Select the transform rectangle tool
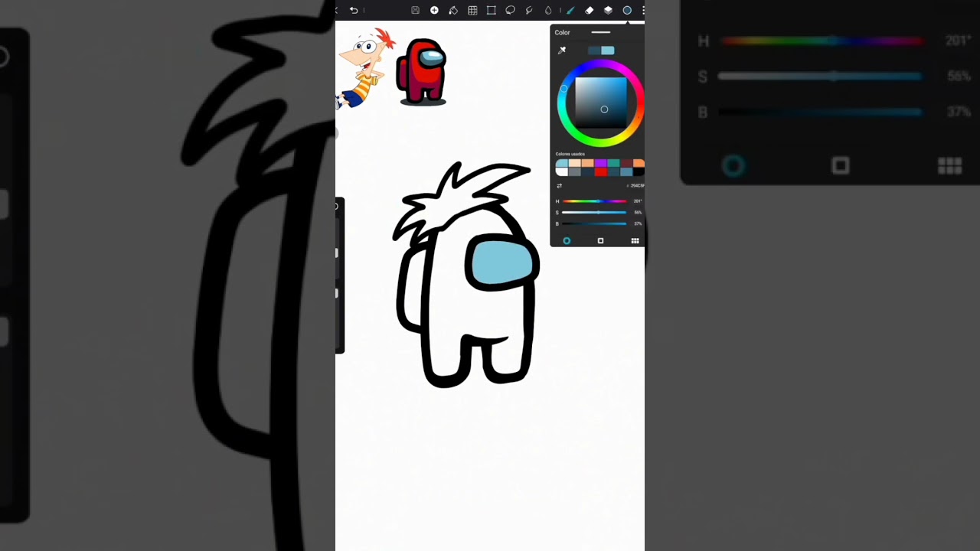This screenshot has width=980, height=551. 491,10
